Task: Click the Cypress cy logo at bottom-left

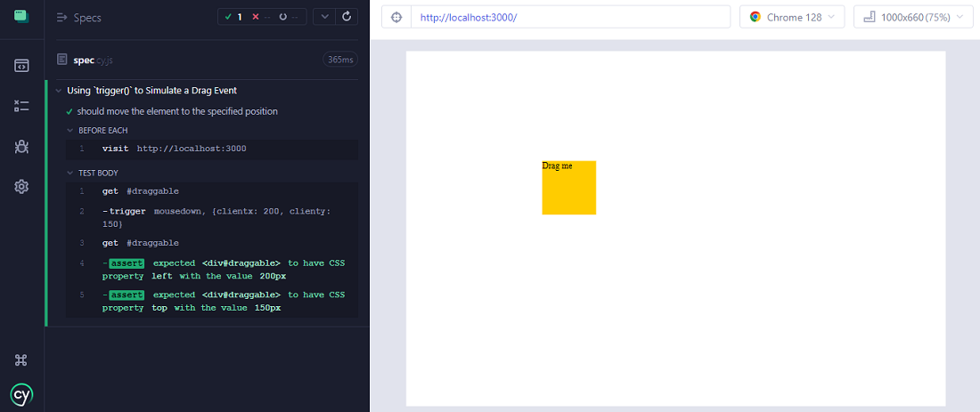Action: 22,394
